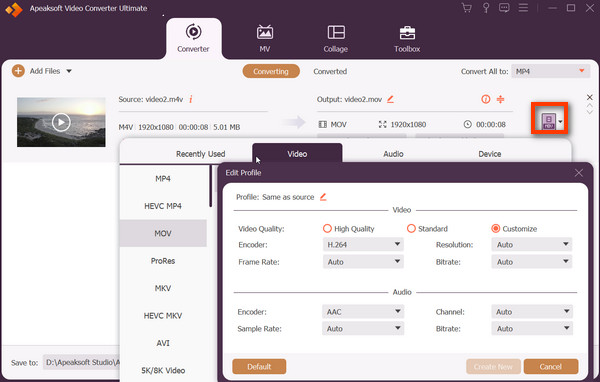Click the sunset video thumbnail
This screenshot has height=382, width=600.
point(61,122)
